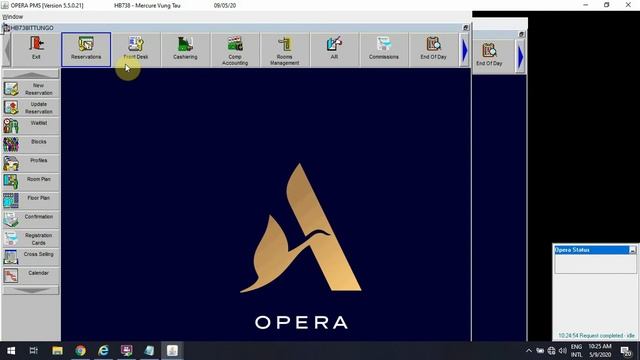Image resolution: width=640 pixels, height=360 pixels.
Task: Open the AR module
Action: 334,50
